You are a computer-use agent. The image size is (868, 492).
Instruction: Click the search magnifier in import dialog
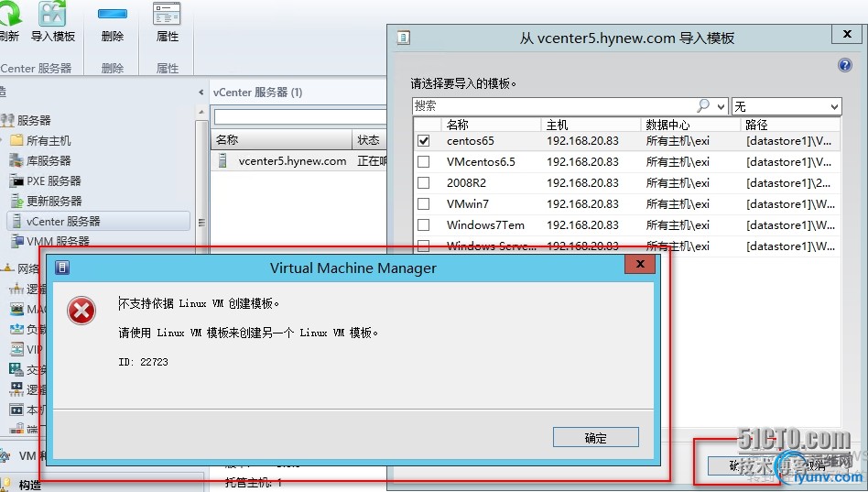(703, 105)
